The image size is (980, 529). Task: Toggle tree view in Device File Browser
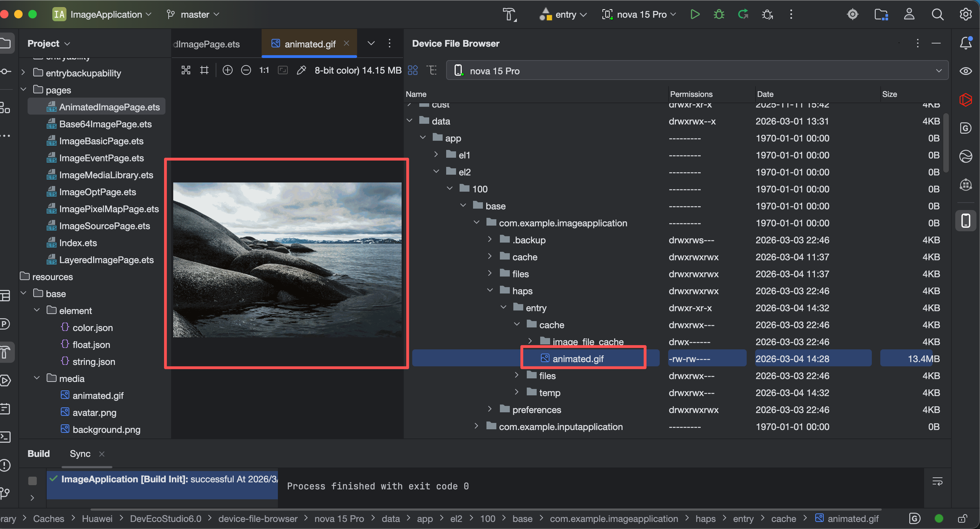point(432,70)
